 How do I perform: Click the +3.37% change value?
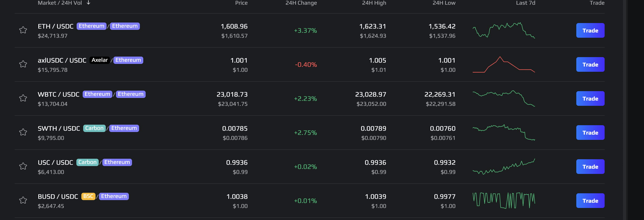[305, 31]
